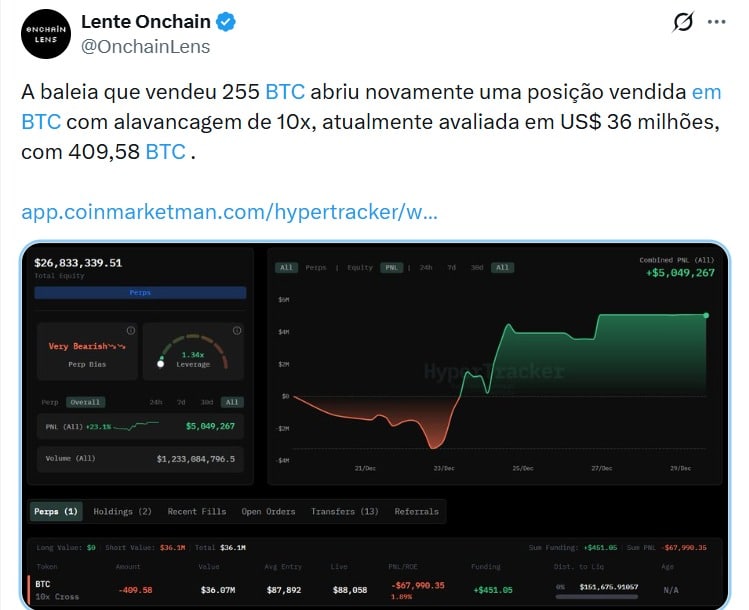This screenshot has width=749, height=610.
Task: Click the blue Perps equity bar
Action: [x=140, y=293]
